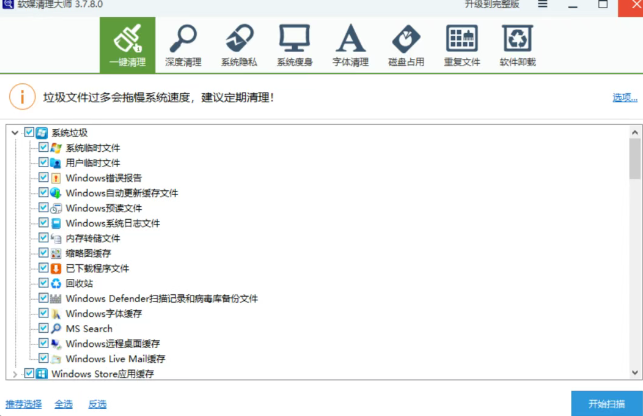The height and width of the screenshot is (416, 643).
Task: Toggle Windows自动更新缓存文件 checkbox
Action: pos(43,192)
